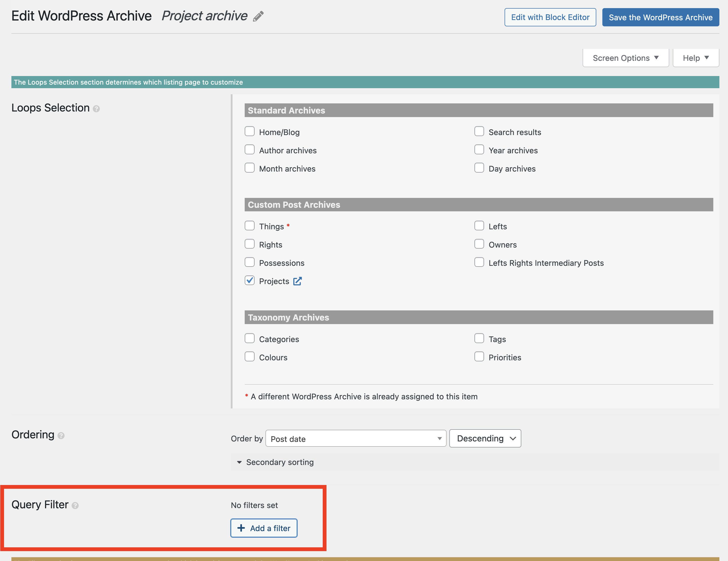
Task: Check the Rights checkbox
Action: tap(250, 244)
